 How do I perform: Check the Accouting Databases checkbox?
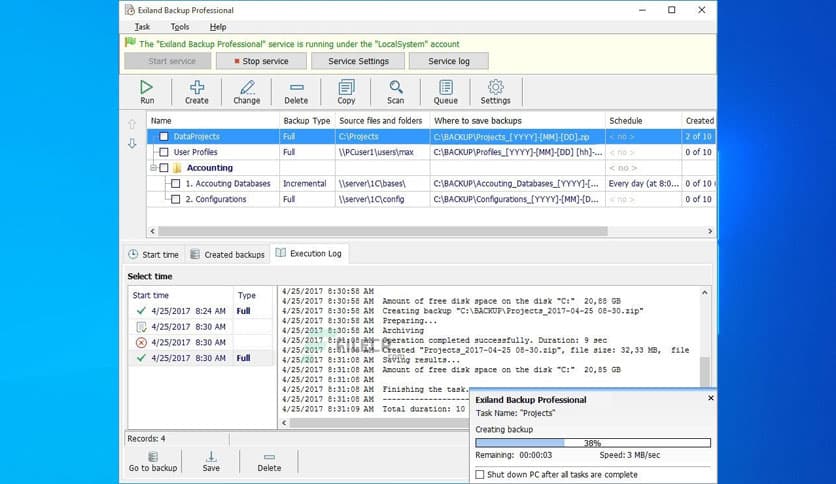coord(175,183)
